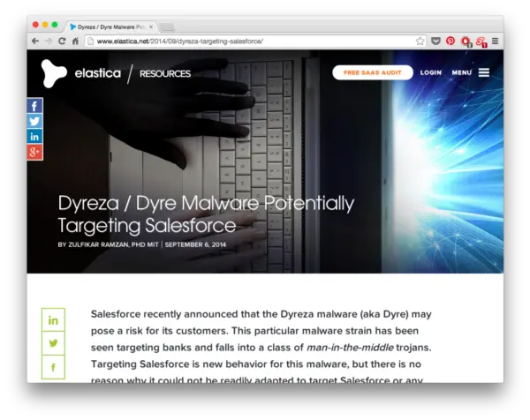This screenshot has height=420, width=530.
Task: Click the green outlined Twitter share icon
Action: click(53, 343)
